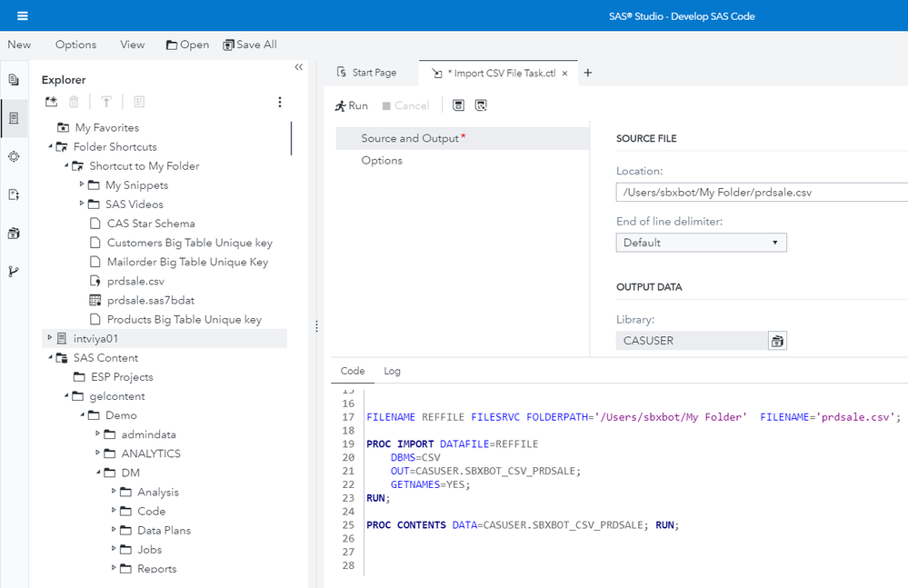Close the Import CSV File Task tab

tap(564, 74)
